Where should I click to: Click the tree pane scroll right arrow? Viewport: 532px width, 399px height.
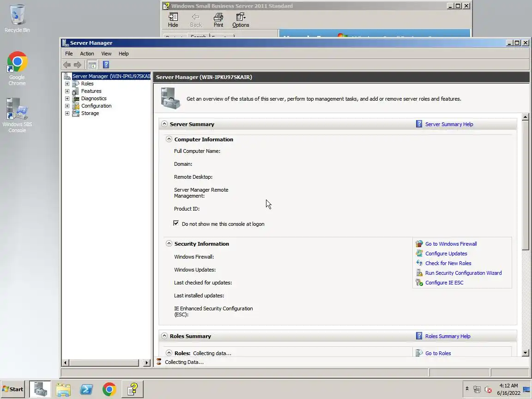[x=146, y=363]
